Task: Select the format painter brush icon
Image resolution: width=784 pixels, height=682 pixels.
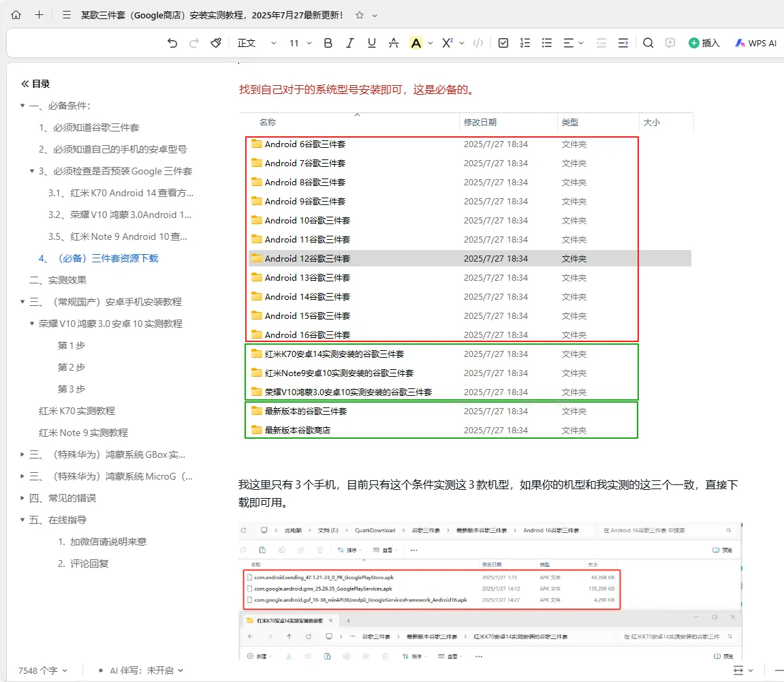Action: [x=216, y=43]
